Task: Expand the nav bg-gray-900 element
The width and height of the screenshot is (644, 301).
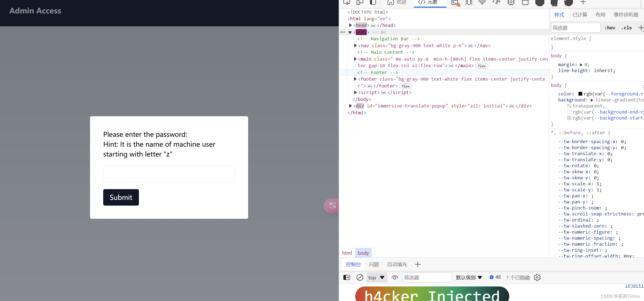Action: pyautogui.click(x=355, y=46)
